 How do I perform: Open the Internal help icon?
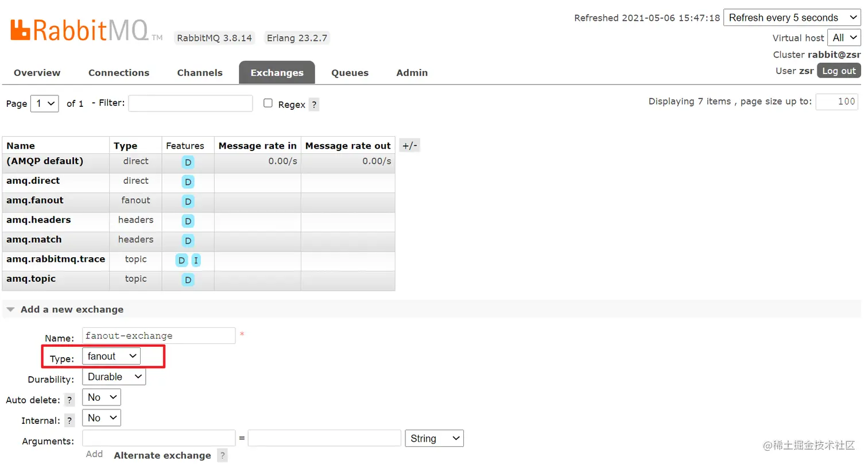(x=69, y=420)
